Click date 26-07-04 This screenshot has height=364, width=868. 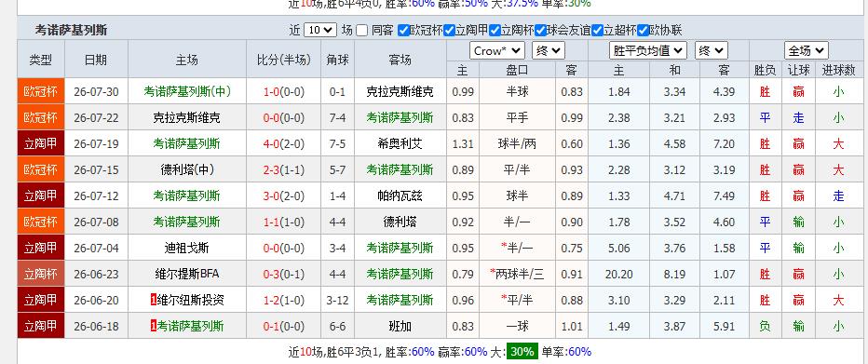96,248
